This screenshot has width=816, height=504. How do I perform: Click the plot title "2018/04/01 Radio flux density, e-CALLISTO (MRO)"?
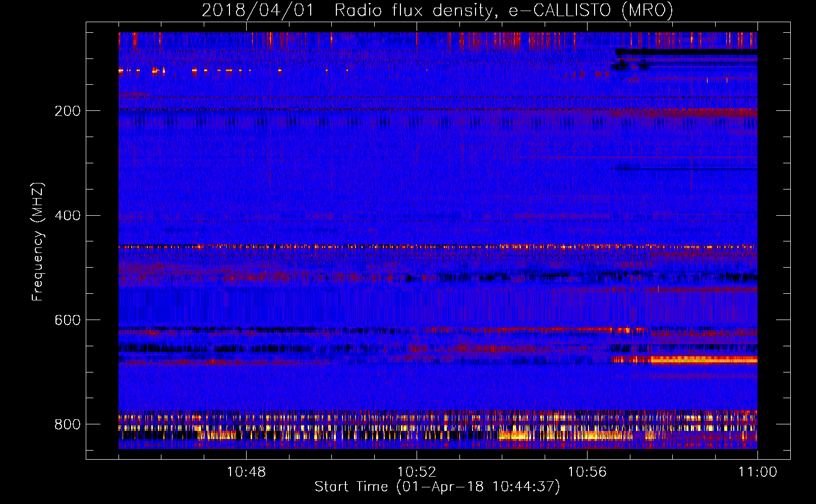click(x=437, y=11)
